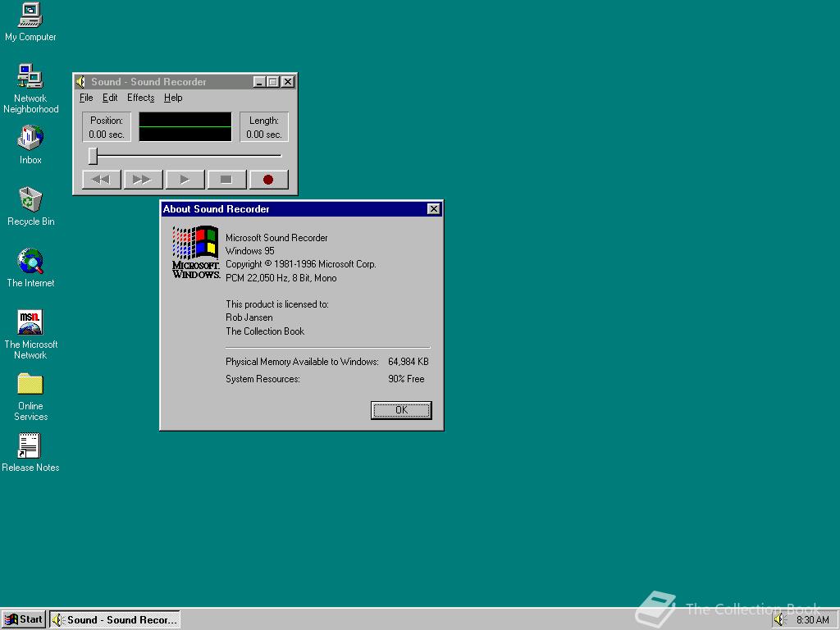Screen dimensions: 840x630
Task: Click the Position 0.00 sec. readout
Action: pos(107,127)
